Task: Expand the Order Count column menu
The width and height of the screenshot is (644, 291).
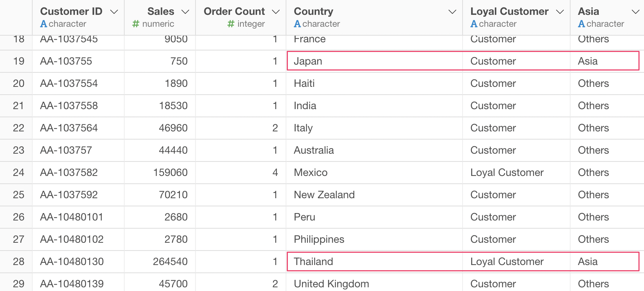Action: tap(276, 12)
